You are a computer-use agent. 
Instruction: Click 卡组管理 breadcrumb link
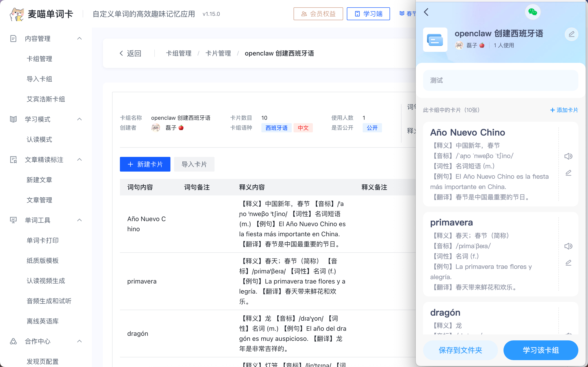click(179, 53)
